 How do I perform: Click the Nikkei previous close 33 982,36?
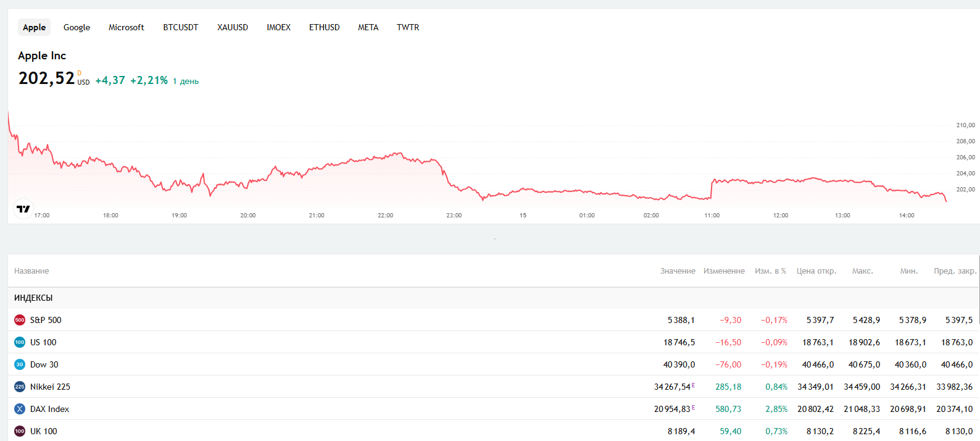point(955,387)
